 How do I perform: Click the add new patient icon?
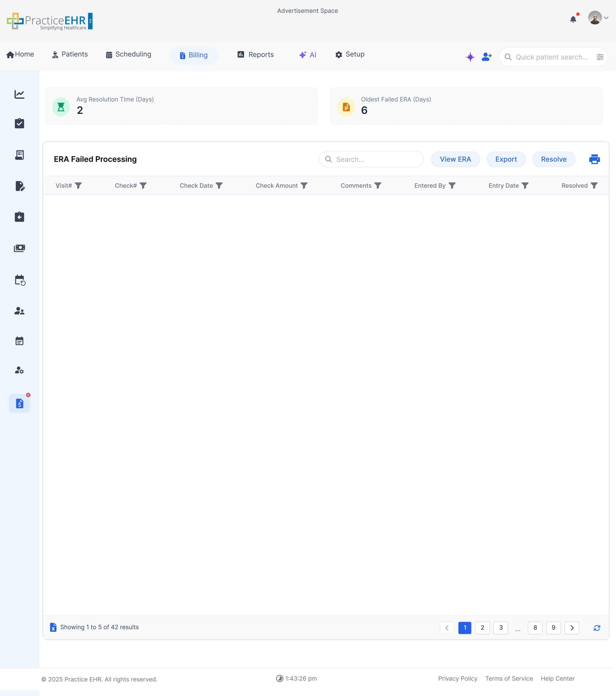(487, 57)
